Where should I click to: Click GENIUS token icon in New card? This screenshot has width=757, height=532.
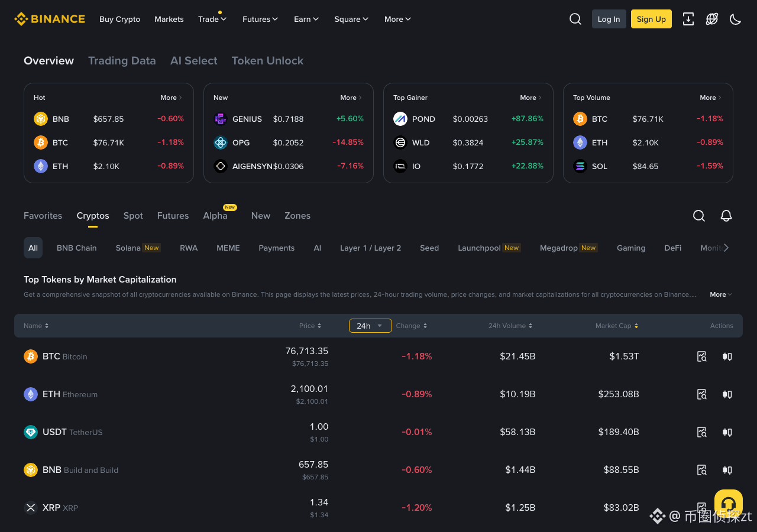point(221,119)
